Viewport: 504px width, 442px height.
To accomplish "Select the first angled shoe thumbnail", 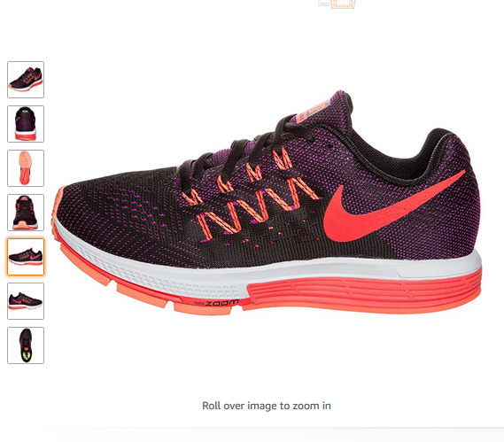I will [x=26, y=80].
